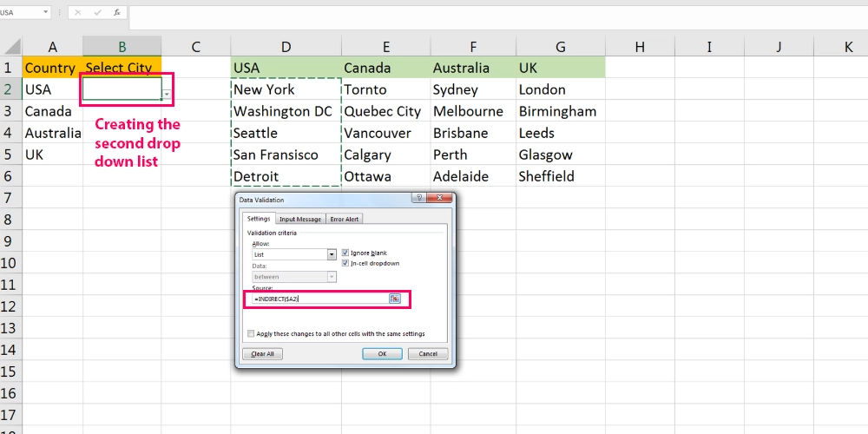Expand the Allow list dropdown

[x=332, y=255]
